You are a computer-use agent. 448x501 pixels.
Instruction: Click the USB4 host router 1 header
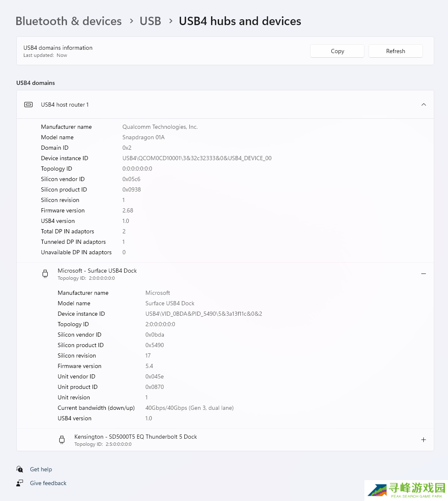(x=65, y=105)
